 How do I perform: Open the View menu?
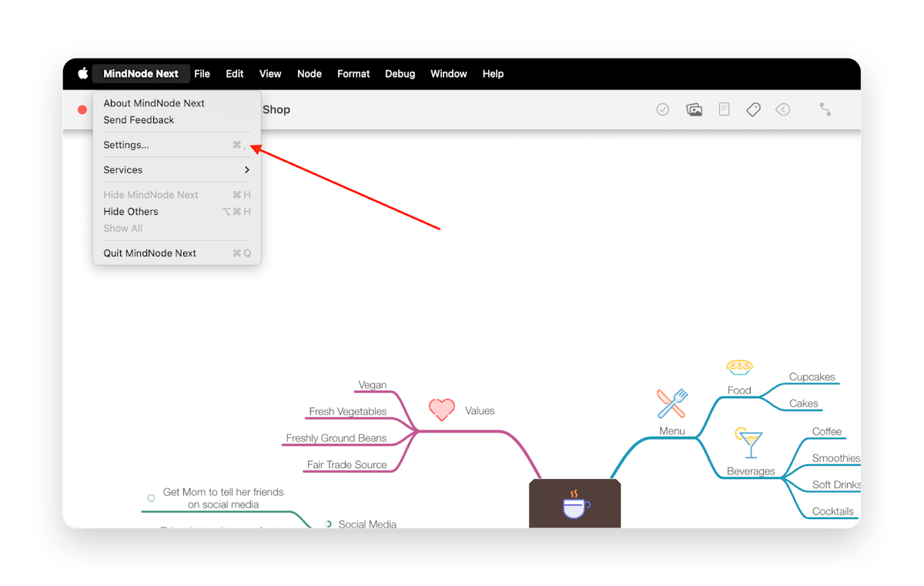point(270,74)
